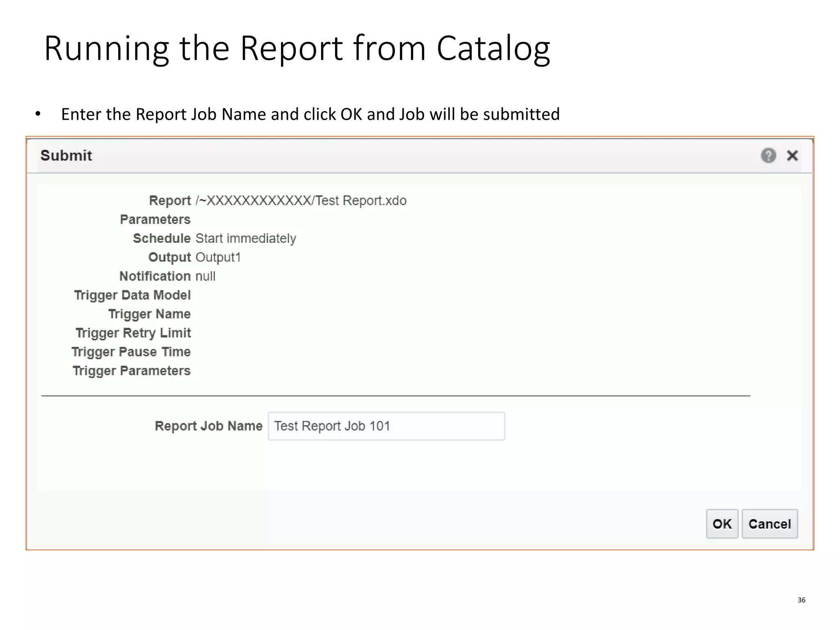Click the 'Notification' label
The width and height of the screenshot is (840, 630).
[155, 276]
